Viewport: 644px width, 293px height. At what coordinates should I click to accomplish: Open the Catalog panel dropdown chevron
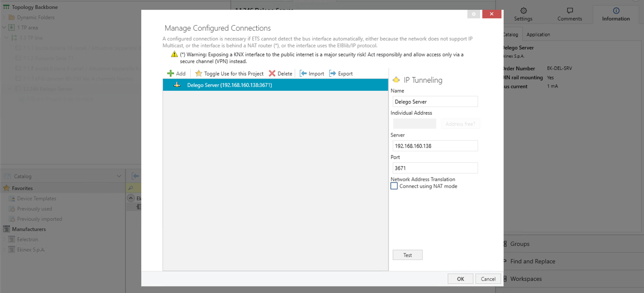point(119,176)
